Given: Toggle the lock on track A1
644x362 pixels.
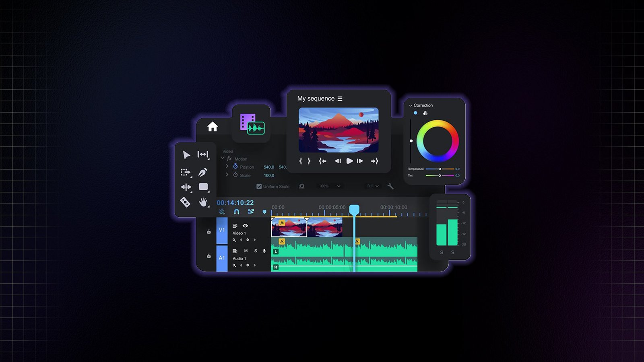Looking at the screenshot, I should (208, 256).
